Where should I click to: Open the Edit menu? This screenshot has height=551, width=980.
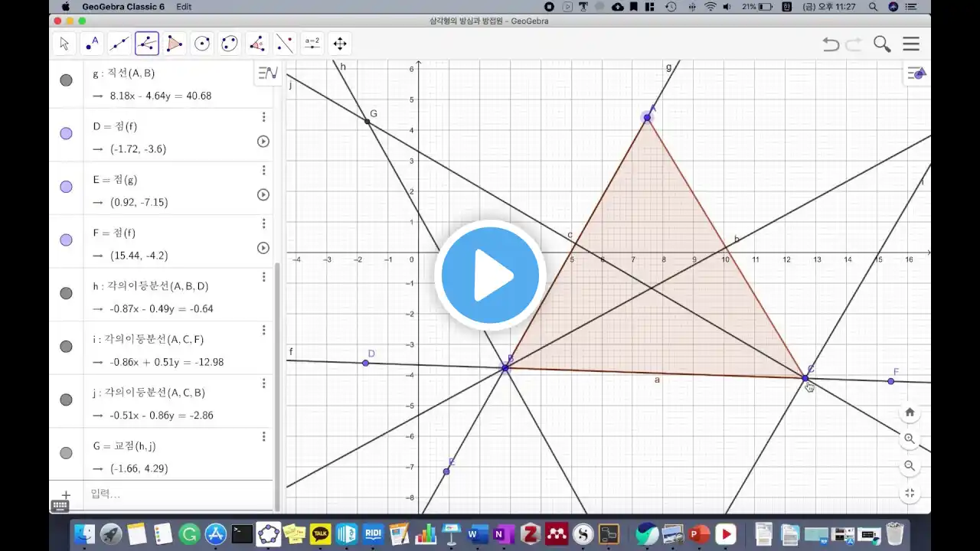(184, 6)
